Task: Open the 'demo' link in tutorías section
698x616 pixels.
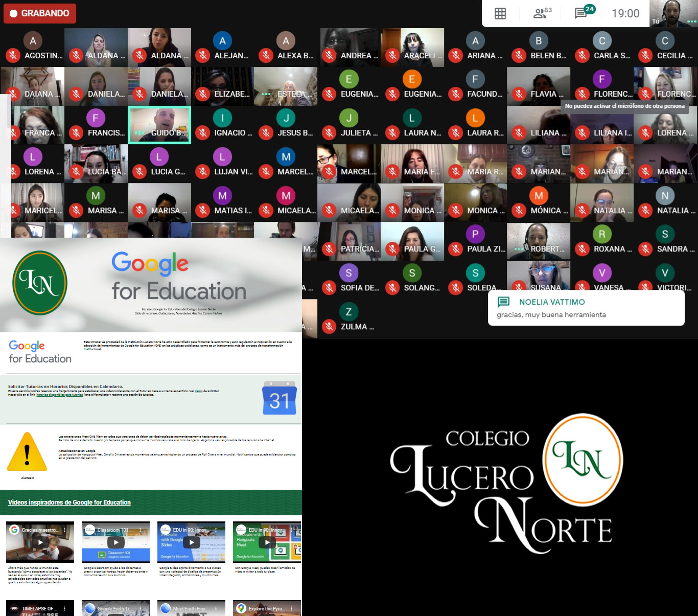Action: click(x=199, y=391)
